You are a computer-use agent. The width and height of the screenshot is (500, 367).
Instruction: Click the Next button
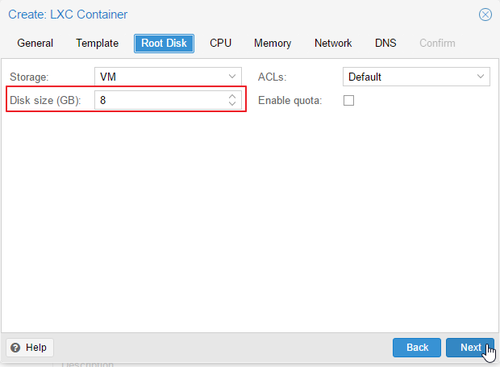point(470,348)
